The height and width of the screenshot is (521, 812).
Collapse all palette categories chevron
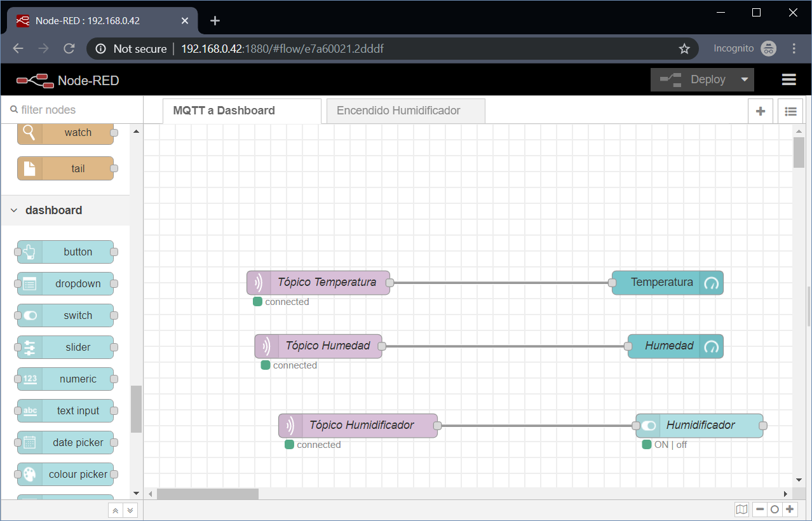[x=115, y=510]
